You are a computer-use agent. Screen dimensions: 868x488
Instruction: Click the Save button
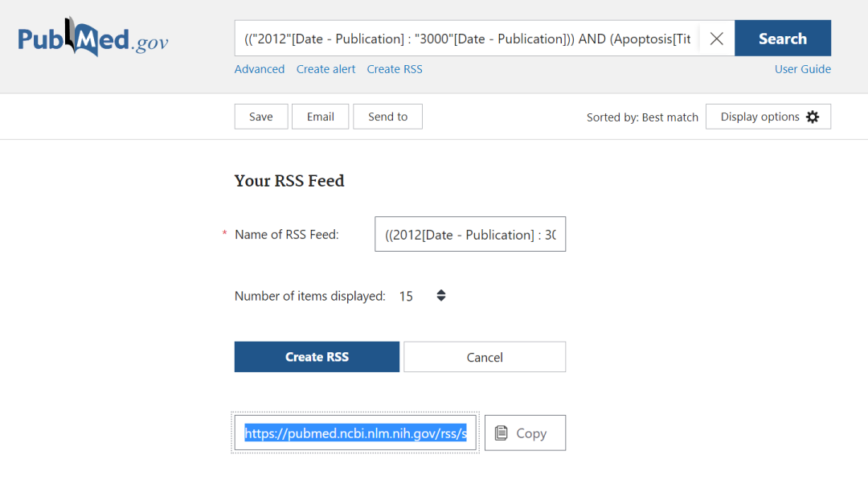click(260, 117)
